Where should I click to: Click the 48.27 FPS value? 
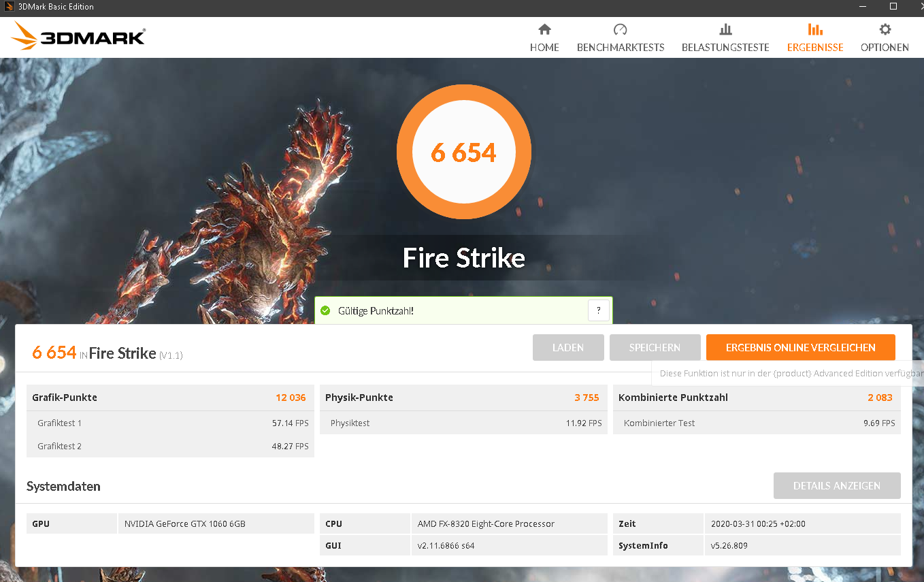click(291, 447)
